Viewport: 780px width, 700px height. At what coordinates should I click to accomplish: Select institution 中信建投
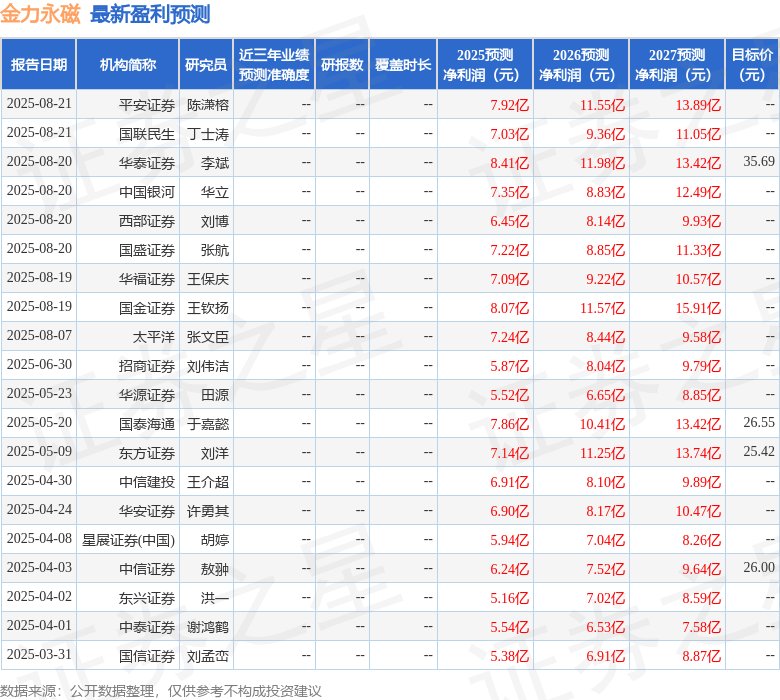pos(147,482)
